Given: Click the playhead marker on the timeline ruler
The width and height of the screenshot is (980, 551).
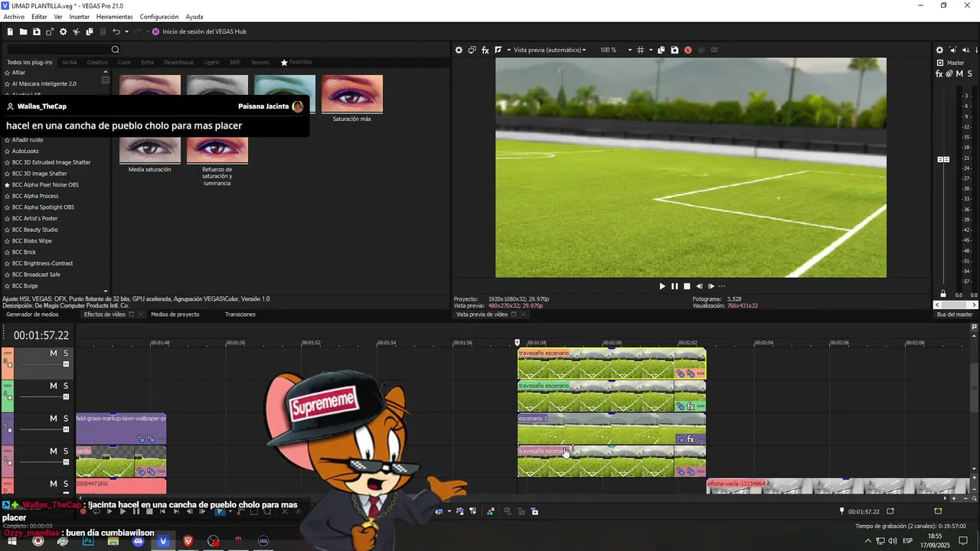Looking at the screenshot, I should tap(518, 343).
